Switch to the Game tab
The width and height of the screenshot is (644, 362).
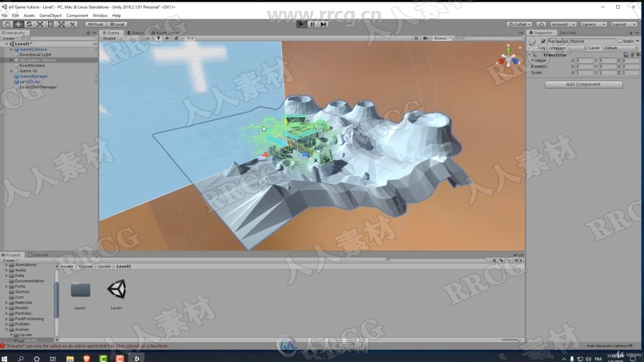click(135, 33)
